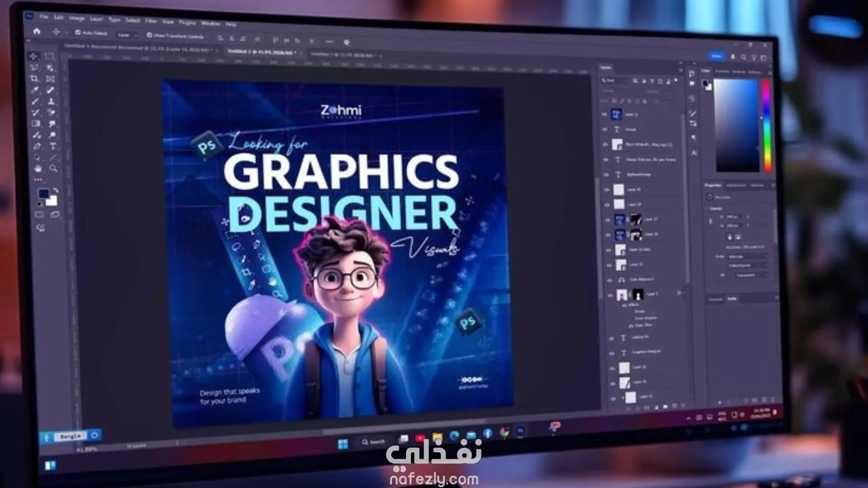868x488 pixels.
Task: Select the Pen tool
Action: coord(37,146)
